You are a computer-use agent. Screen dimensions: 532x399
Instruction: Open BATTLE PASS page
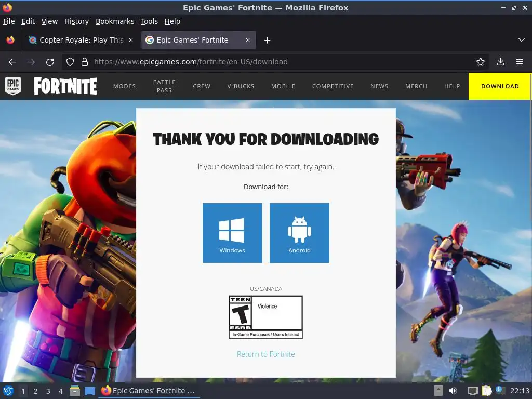pos(164,86)
